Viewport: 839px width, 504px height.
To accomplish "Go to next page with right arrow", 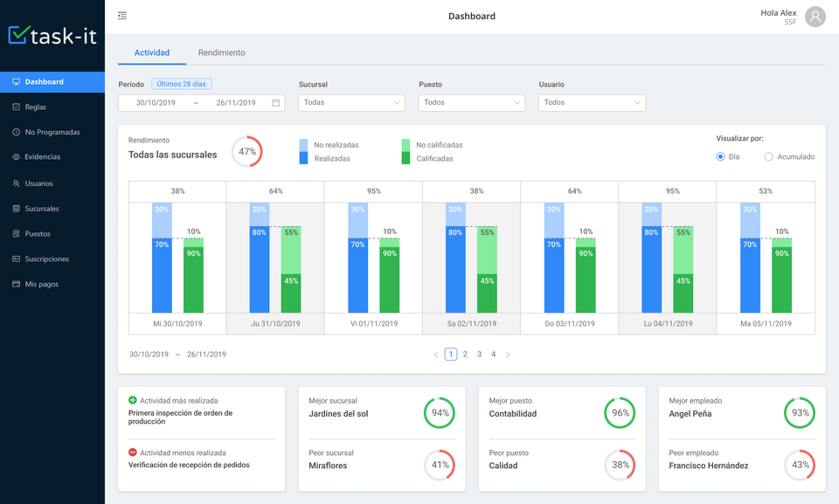I will click(x=508, y=355).
